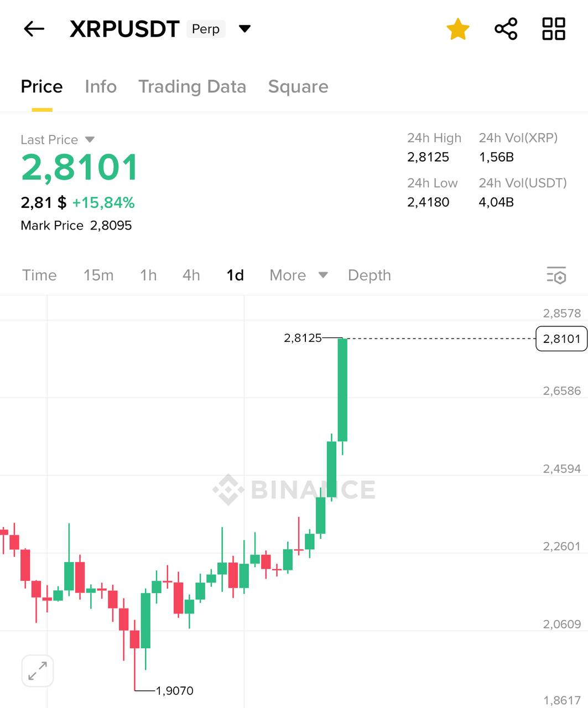Go to the Square tab
Image resolution: width=588 pixels, height=708 pixels.
pyautogui.click(x=298, y=87)
